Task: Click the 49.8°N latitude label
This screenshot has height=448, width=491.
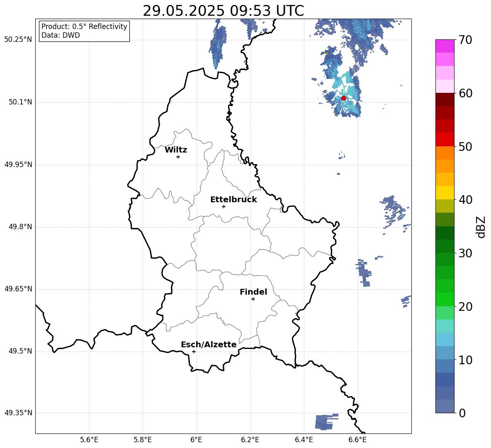Action: point(20,227)
